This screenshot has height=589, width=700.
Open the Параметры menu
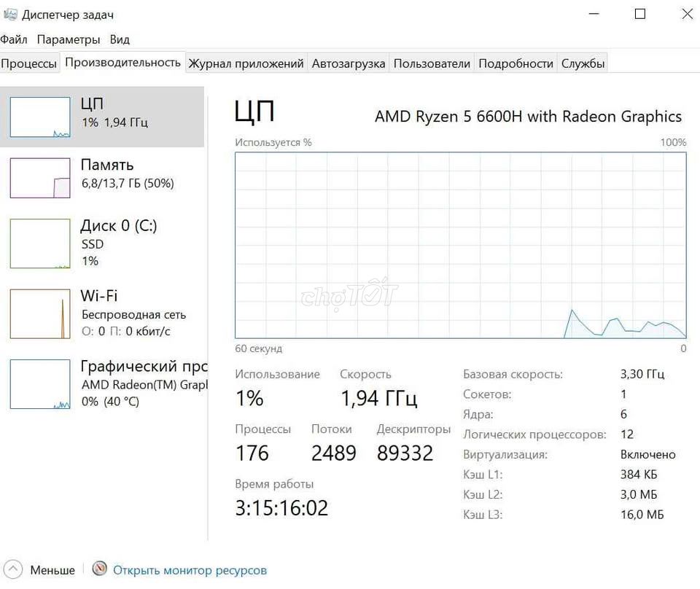click(69, 39)
